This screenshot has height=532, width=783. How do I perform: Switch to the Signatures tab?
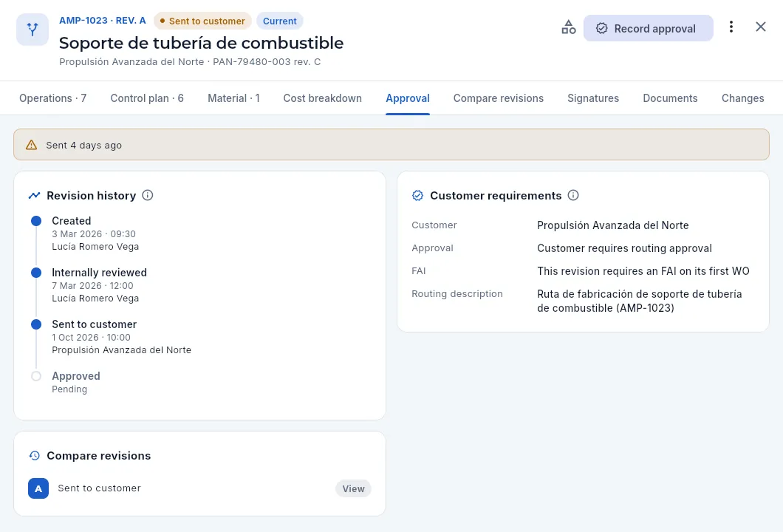[x=593, y=98]
